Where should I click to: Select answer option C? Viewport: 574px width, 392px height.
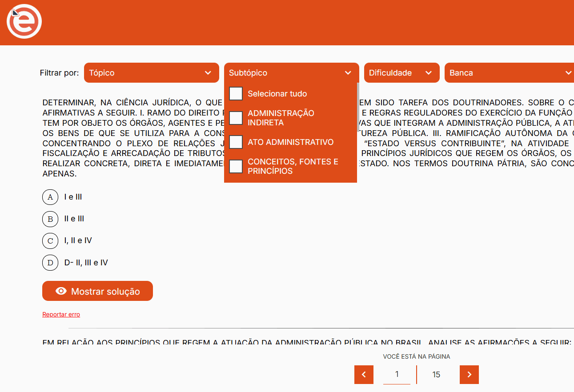coord(50,240)
